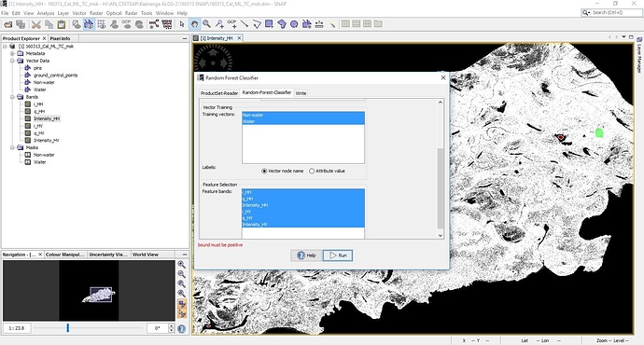Click the Navigation panel overview thumbnail
Viewport: 644px width, 345px height.
point(89,290)
